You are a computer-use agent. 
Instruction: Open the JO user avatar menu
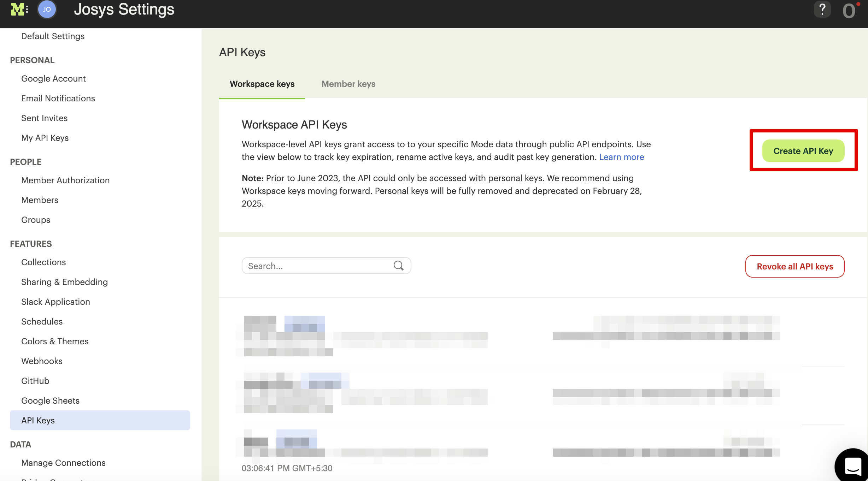(47, 10)
